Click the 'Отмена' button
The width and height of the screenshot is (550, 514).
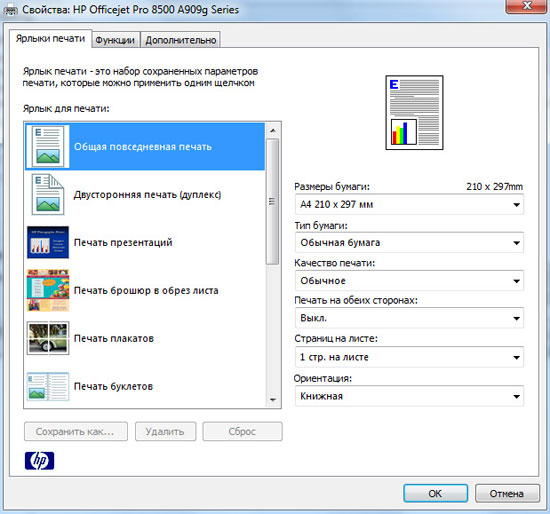[x=507, y=493]
